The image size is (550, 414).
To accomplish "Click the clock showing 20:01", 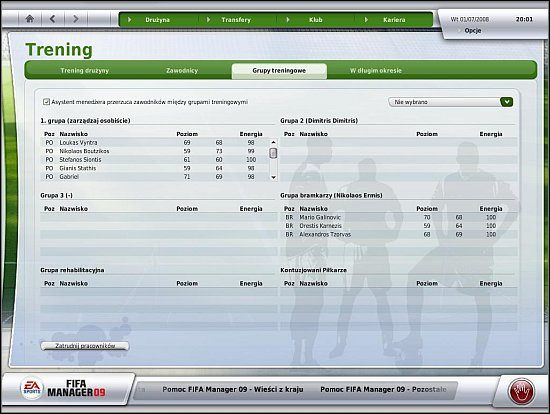I will 524,19.
